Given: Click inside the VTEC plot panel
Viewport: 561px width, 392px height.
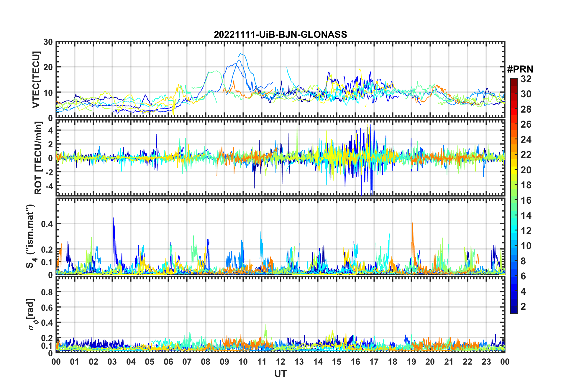Looking at the screenshot, I should (280, 80).
